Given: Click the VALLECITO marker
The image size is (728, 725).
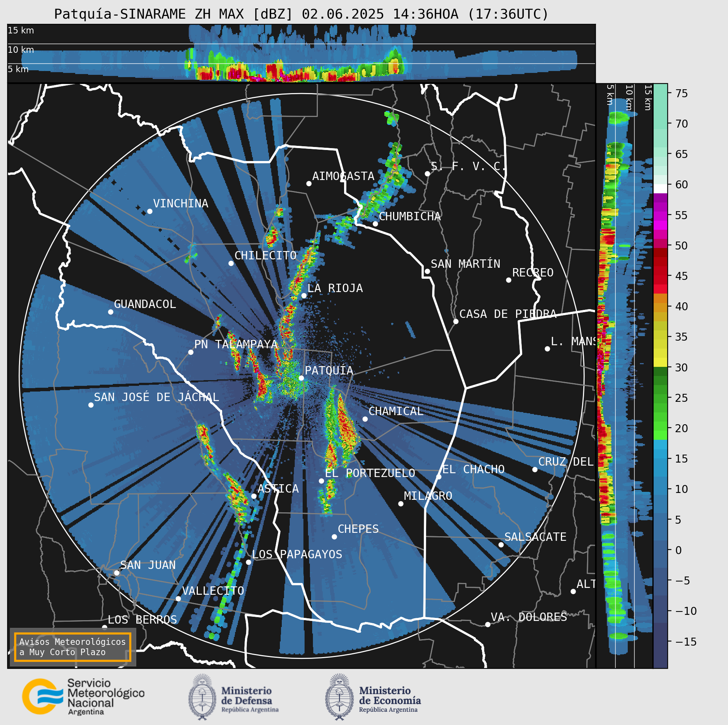Looking at the screenshot, I should 178,599.
